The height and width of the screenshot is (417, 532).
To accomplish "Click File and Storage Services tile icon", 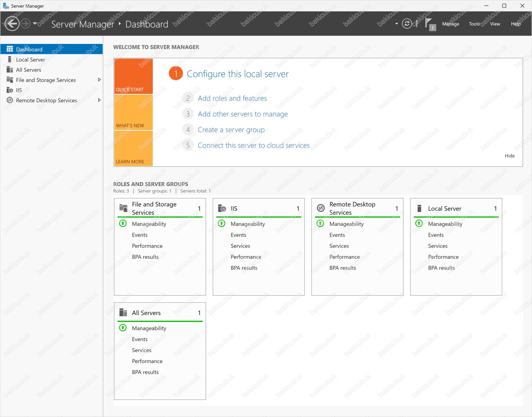I will (123, 208).
